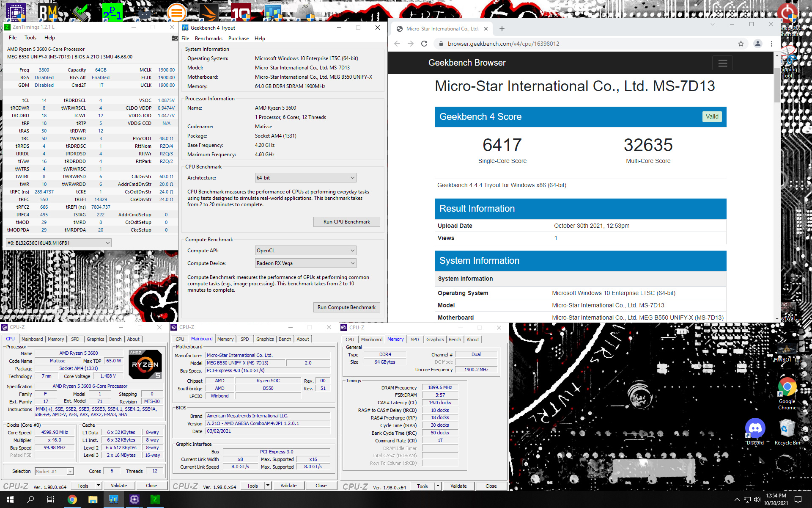Open the Geekbench Benchmarks menu
812x508 pixels.
tap(208, 39)
